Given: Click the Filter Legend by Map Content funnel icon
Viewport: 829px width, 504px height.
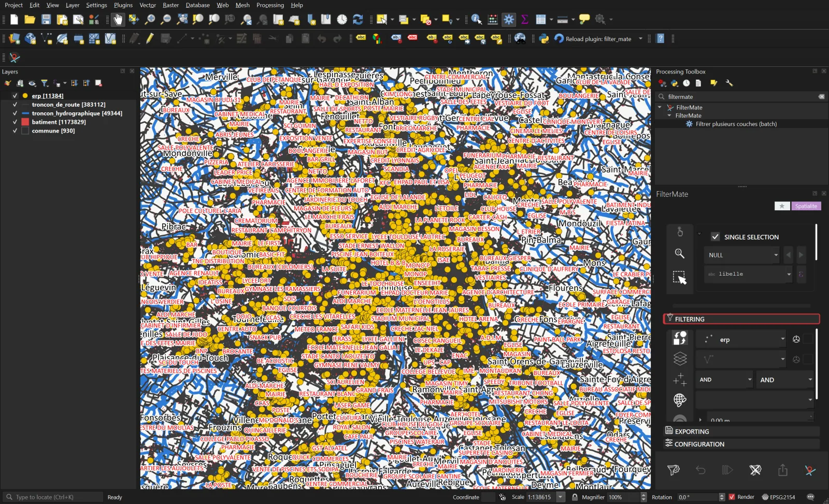Looking at the screenshot, I should pos(45,83).
